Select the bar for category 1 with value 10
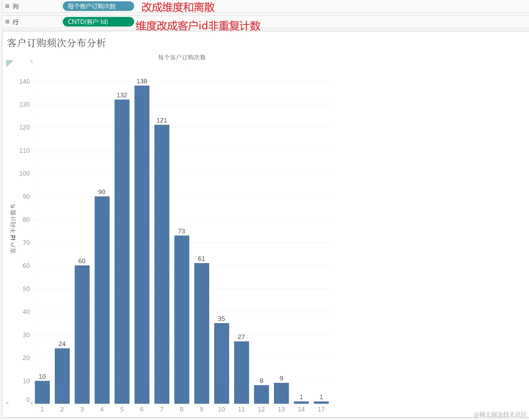 (x=42, y=392)
